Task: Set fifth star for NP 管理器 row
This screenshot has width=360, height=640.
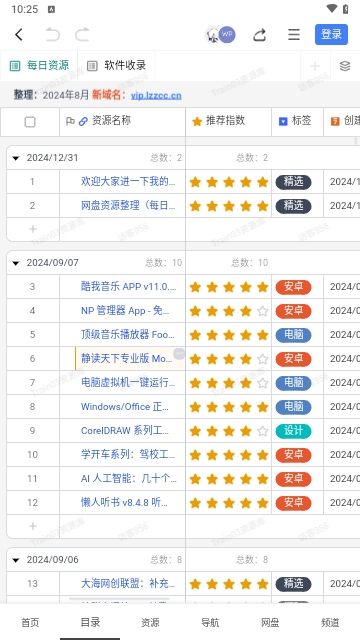Action: (263, 311)
